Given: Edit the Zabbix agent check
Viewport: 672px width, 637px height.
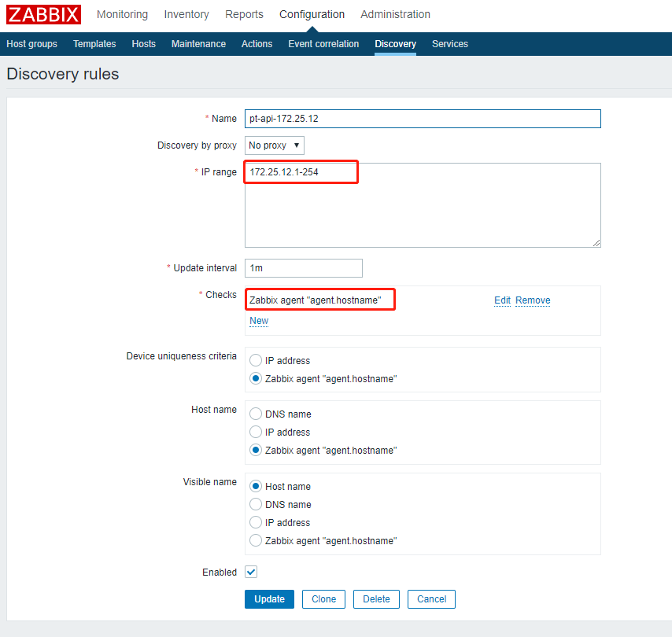Looking at the screenshot, I should [502, 300].
